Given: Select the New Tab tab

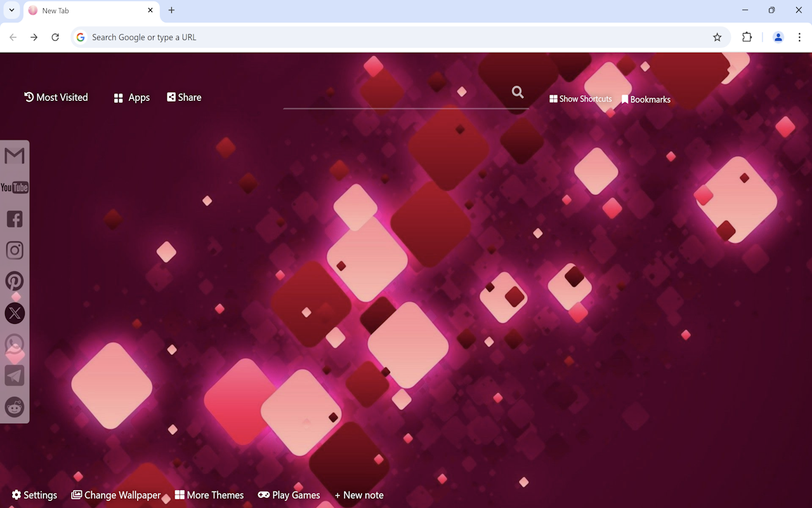Looking at the screenshot, I should point(91,11).
